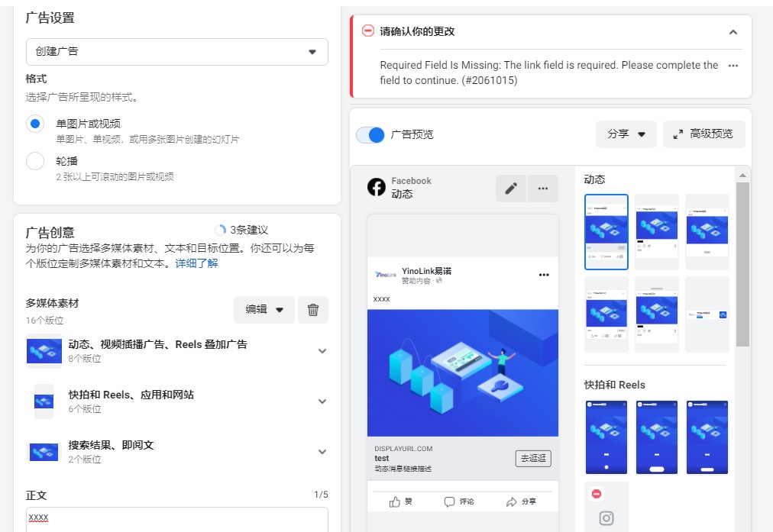Click the preview panel vertical scrollbar
This screenshot has width=773, height=532.
click(x=742, y=265)
